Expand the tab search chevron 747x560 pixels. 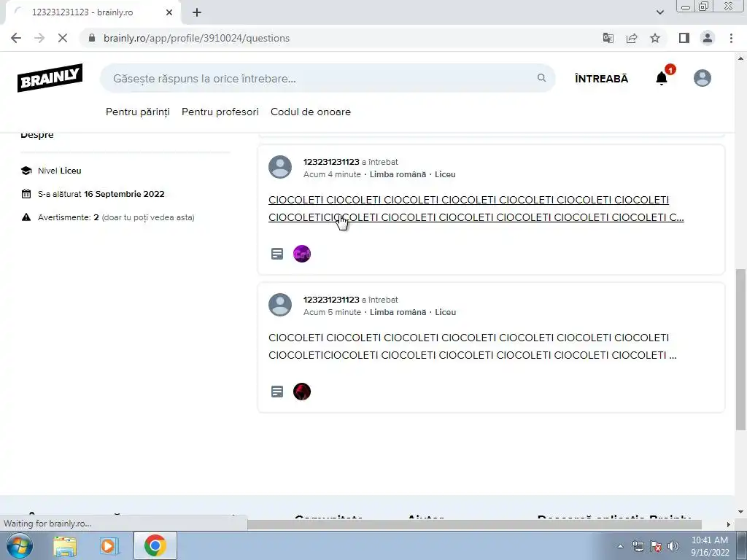(659, 12)
